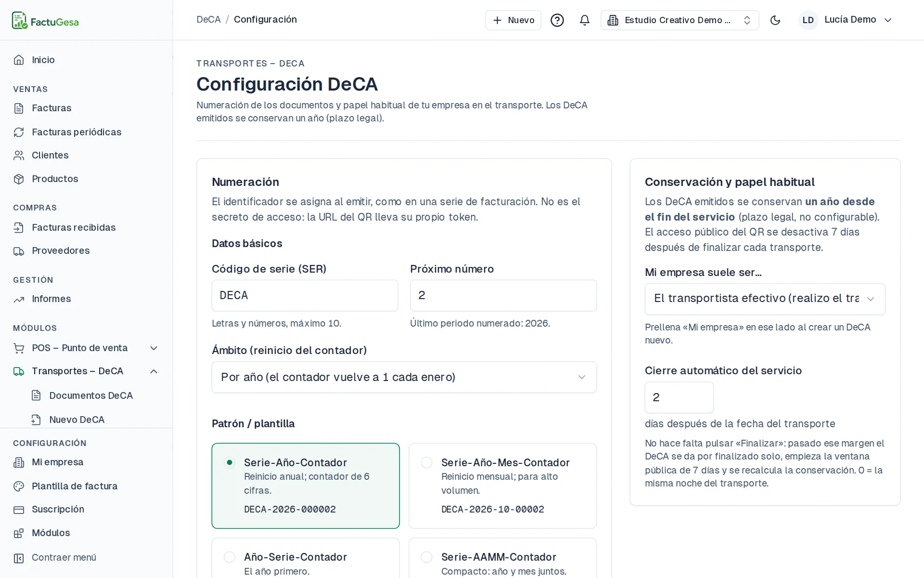Click the Nuevo button
Image resolution: width=924 pixels, height=578 pixels.
(x=513, y=20)
